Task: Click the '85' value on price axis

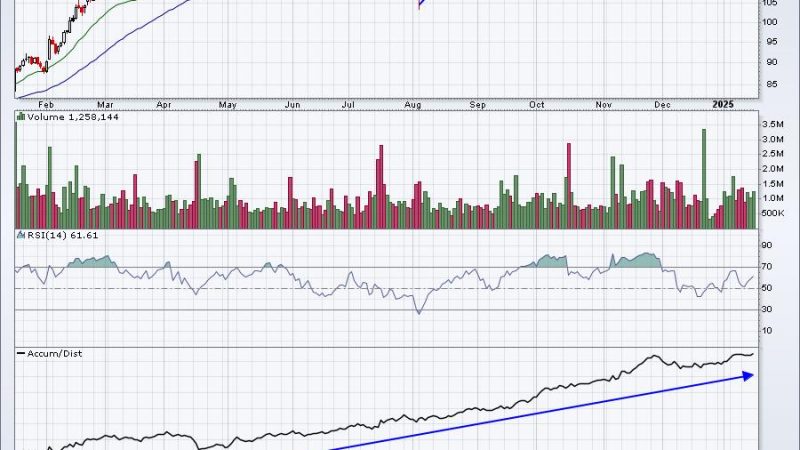Action: coord(772,84)
